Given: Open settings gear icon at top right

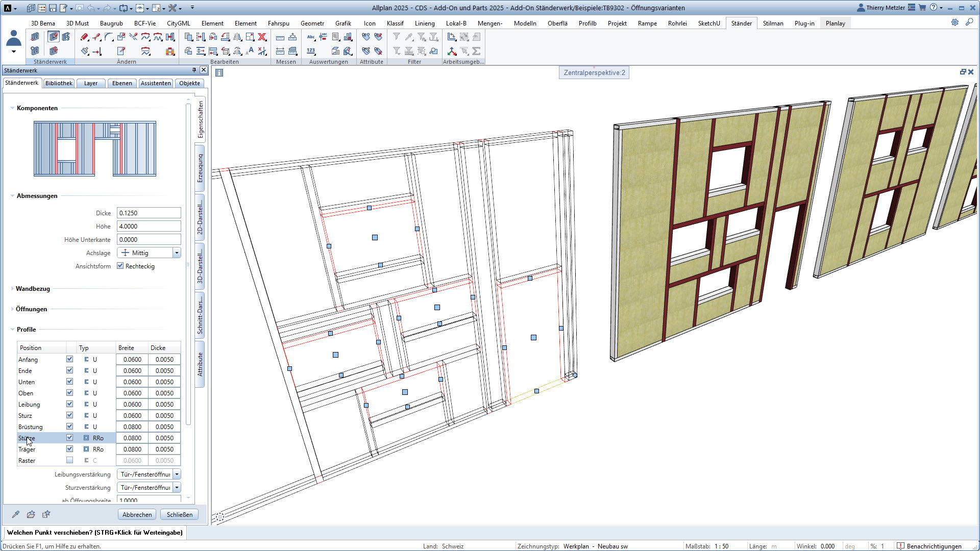Looking at the screenshot, I should 954,22.
